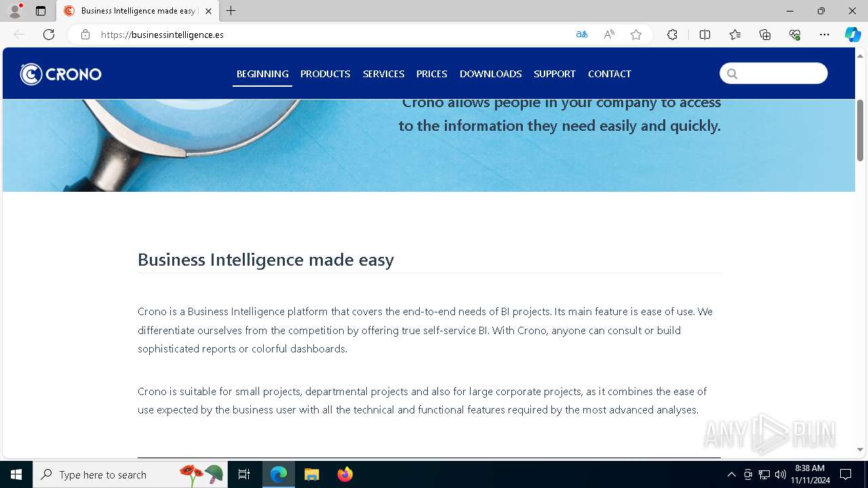868x488 pixels.
Task: Open Collections icon in toolbar
Action: pos(765,35)
